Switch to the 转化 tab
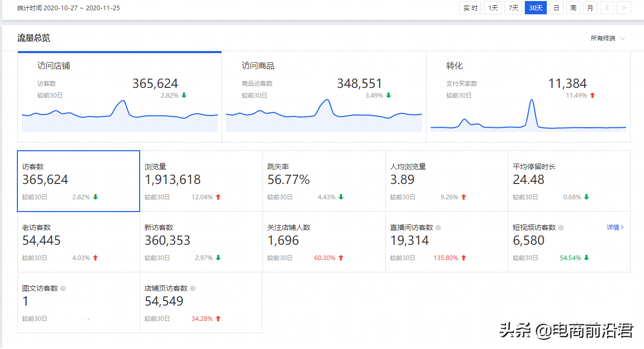This screenshot has width=644, height=349. 528,97
